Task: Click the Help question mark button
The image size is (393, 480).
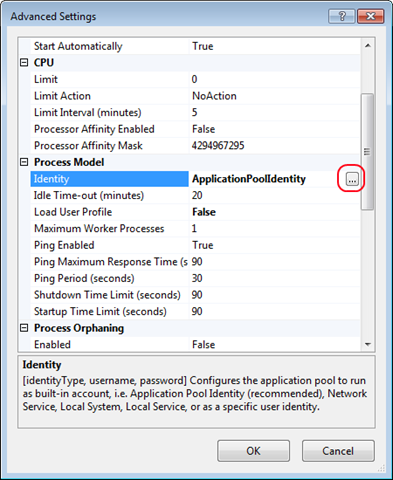Action: click(x=342, y=16)
